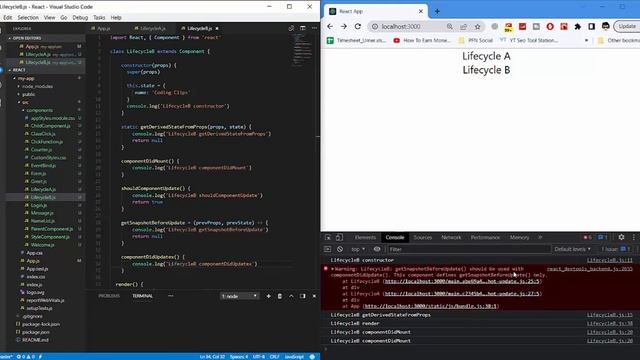The image size is (640, 360).
Task: Clear the console with the ban icon
Action: 340,249
